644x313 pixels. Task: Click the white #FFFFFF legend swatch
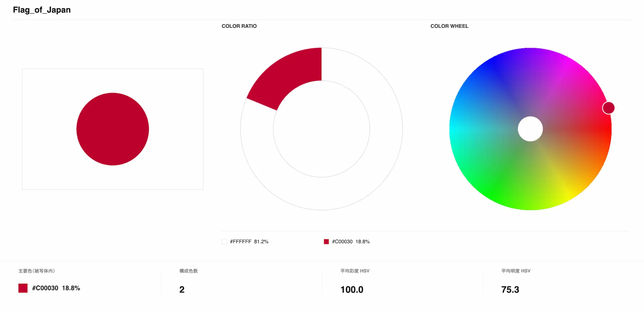pos(224,242)
